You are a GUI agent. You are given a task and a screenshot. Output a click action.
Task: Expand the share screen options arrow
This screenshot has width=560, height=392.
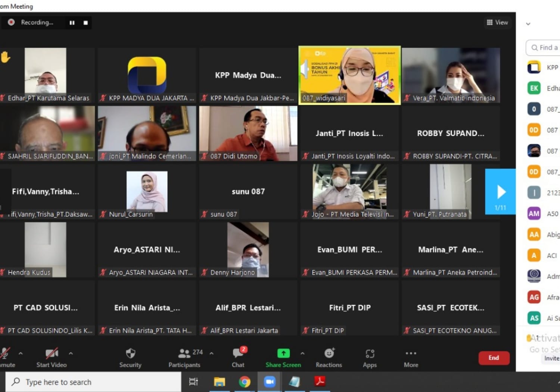[x=302, y=353]
